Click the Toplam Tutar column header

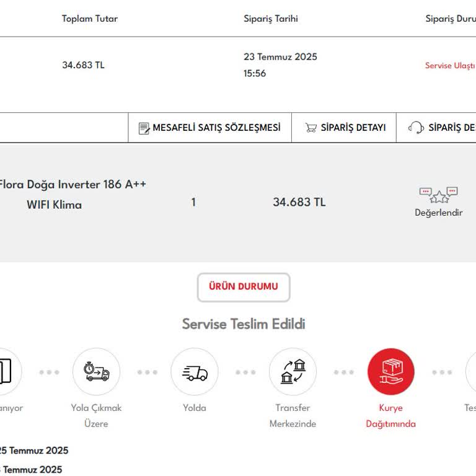pos(89,19)
